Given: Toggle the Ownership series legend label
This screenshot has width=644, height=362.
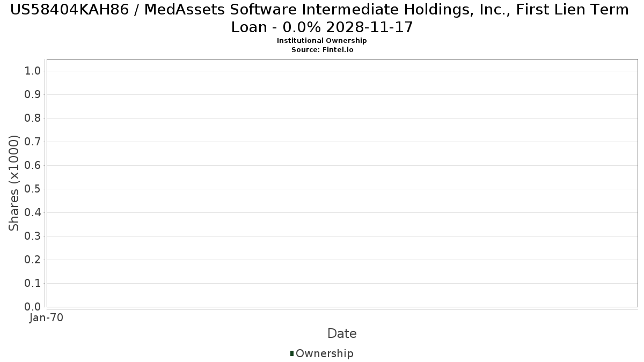Looking at the screenshot, I should tap(324, 353).
